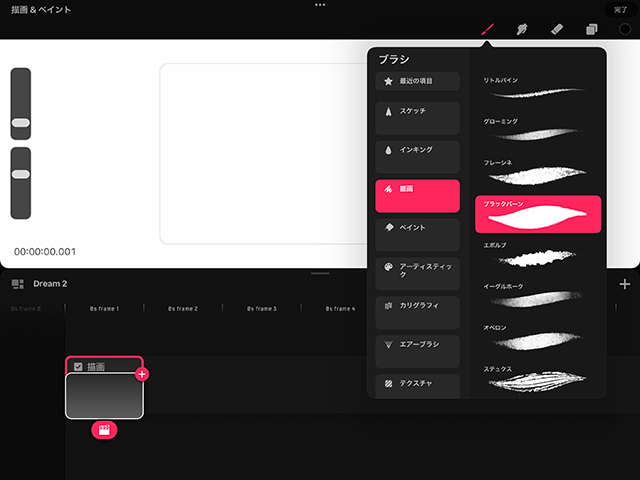Toggle the 描画 track checkbox

pyautogui.click(x=79, y=367)
